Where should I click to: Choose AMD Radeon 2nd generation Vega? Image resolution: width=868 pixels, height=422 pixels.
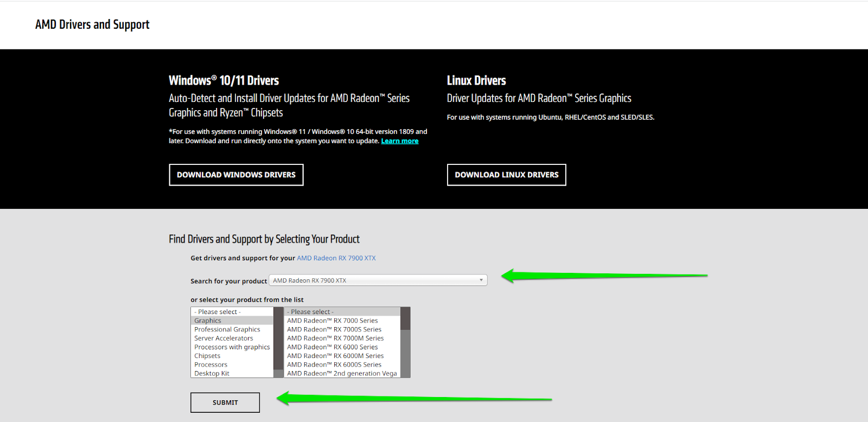(342, 373)
